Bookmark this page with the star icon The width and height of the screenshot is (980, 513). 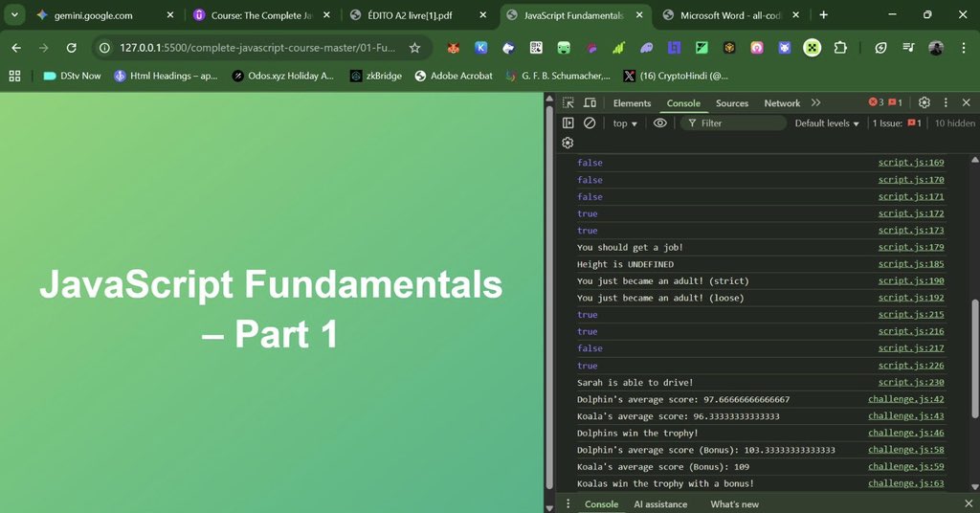coord(414,48)
